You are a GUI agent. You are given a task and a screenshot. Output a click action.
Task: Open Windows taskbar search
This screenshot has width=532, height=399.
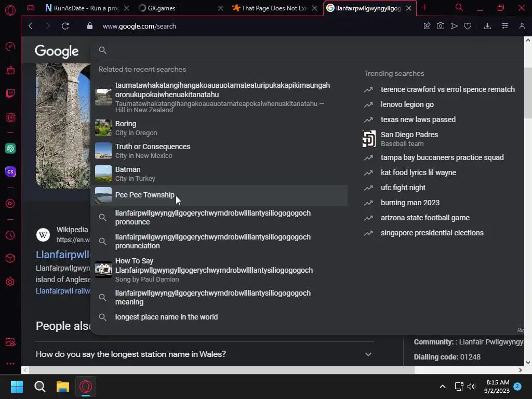[39, 387]
